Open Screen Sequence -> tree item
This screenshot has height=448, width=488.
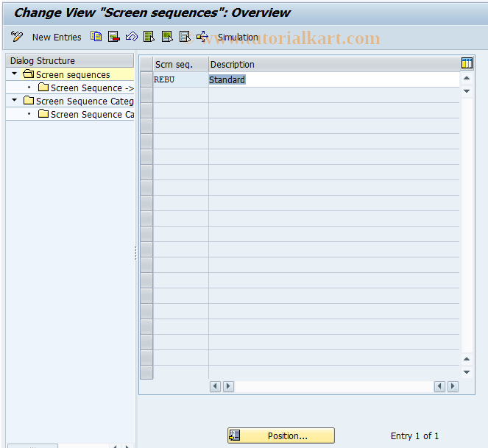click(x=92, y=88)
